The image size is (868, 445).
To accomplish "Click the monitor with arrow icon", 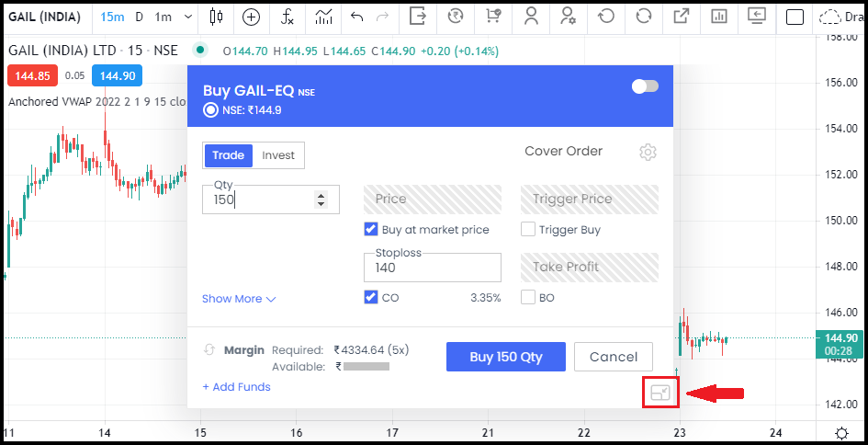I will [756, 16].
